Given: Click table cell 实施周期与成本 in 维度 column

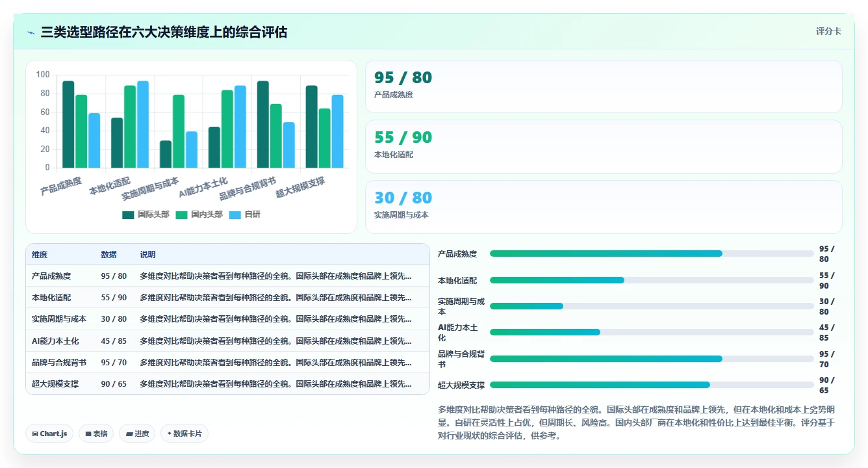Looking at the screenshot, I should (x=59, y=319).
